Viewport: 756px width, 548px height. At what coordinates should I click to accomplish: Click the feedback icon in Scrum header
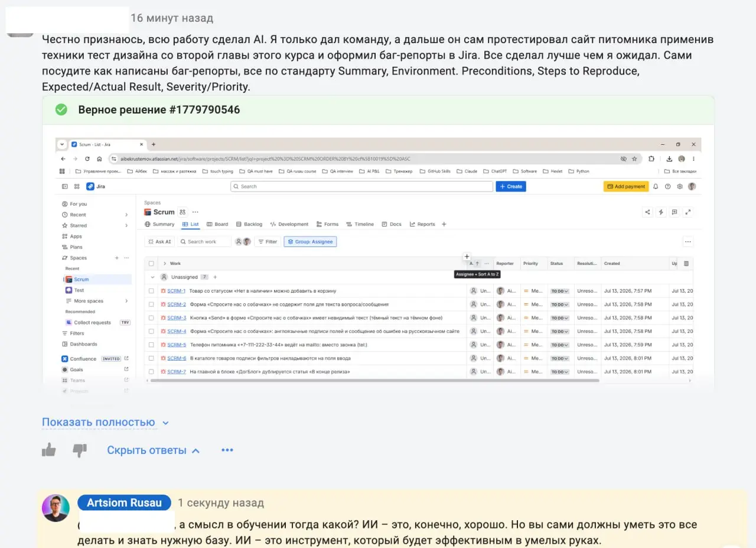click(674, 212)
